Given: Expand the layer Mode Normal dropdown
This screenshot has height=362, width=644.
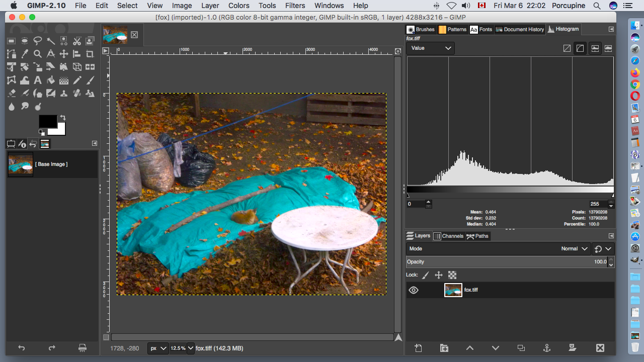Looking at the screenshot, I should click(x=575, y=249).
